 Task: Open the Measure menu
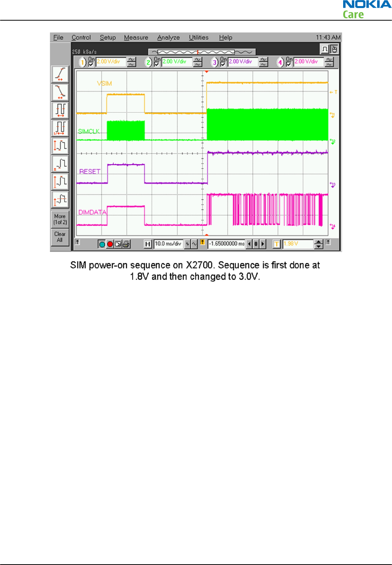(x=136, y=37)
